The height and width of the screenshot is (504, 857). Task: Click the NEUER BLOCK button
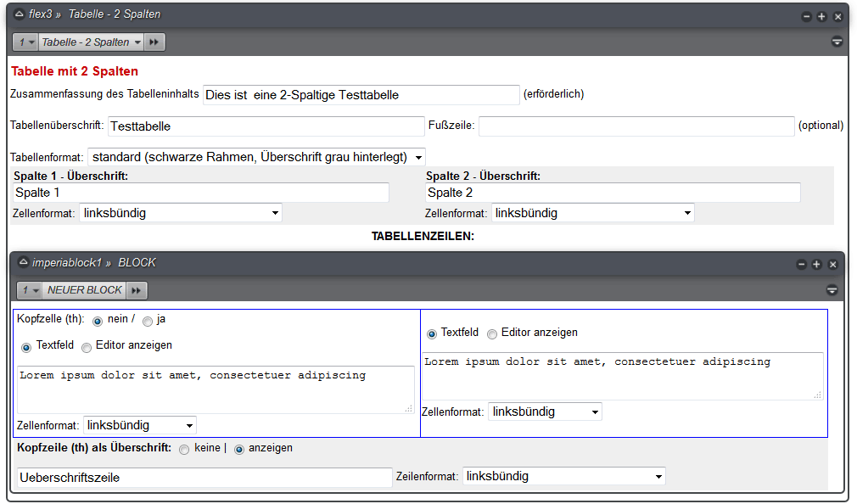85,290
